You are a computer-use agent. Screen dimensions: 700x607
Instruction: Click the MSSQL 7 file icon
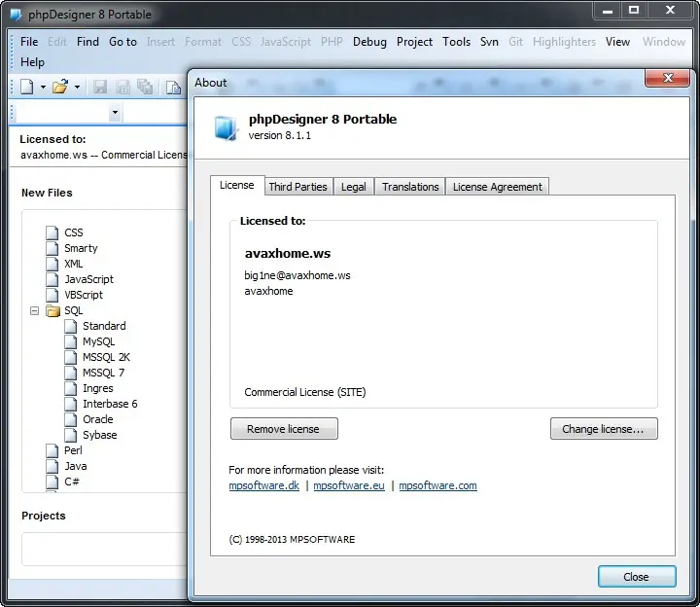coord(71,373)
